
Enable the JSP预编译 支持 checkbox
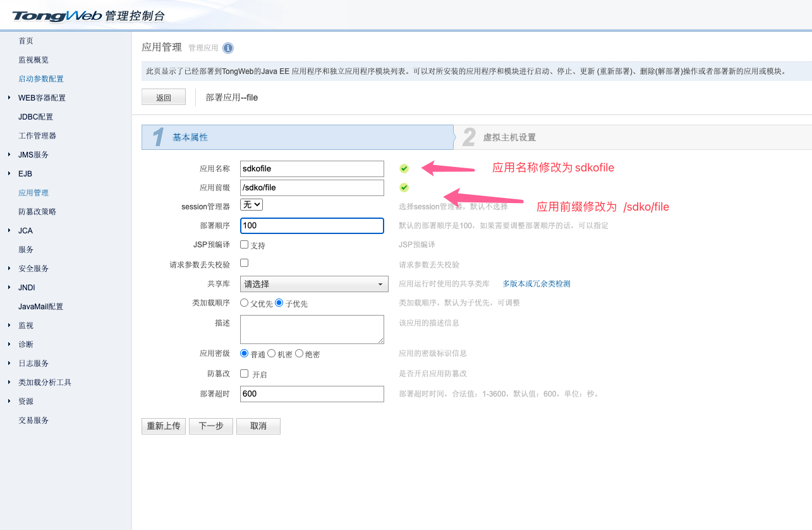coord(245,245)
